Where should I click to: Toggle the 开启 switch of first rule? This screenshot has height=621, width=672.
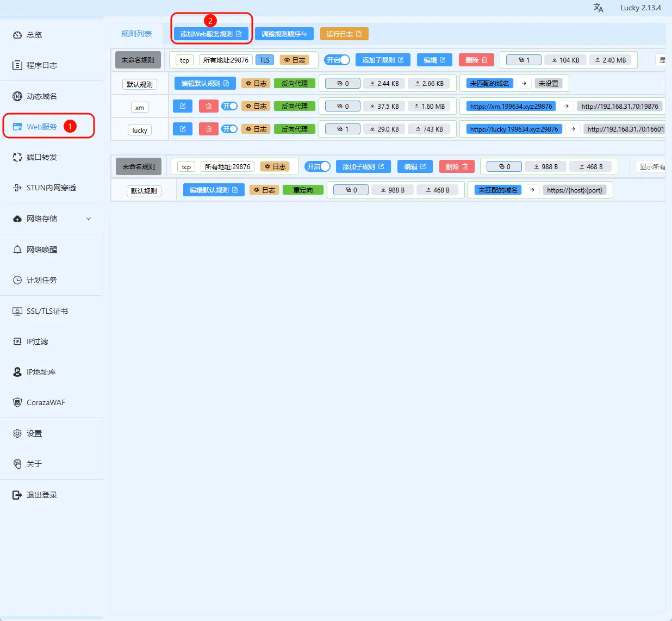click(337, 60)
